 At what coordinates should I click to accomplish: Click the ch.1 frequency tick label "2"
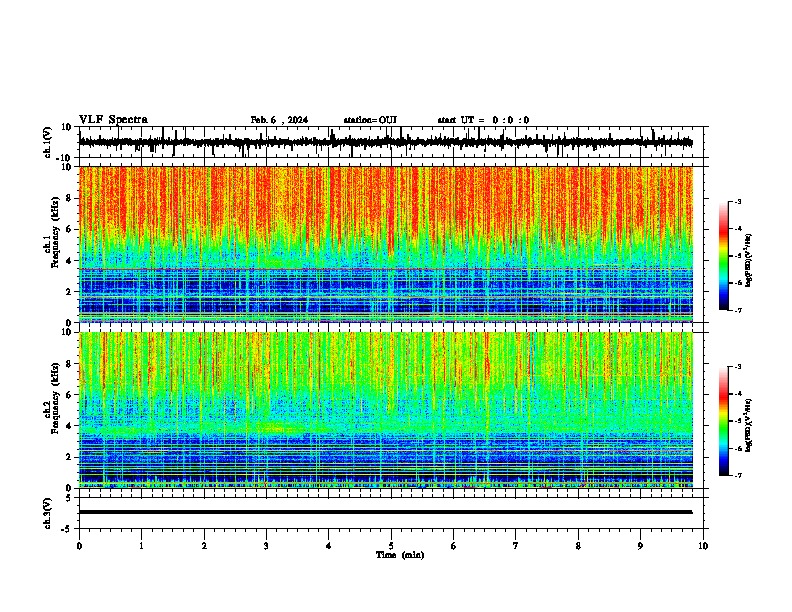coord(69,291)
